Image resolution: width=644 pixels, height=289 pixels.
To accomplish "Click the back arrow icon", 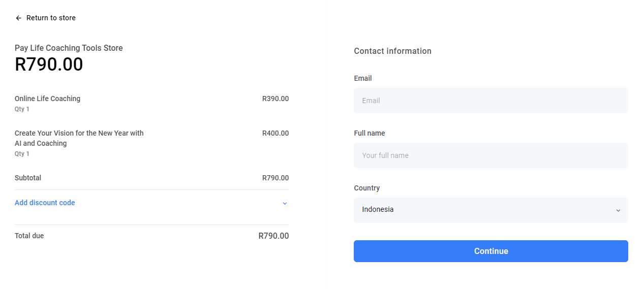I will point(19,18).
